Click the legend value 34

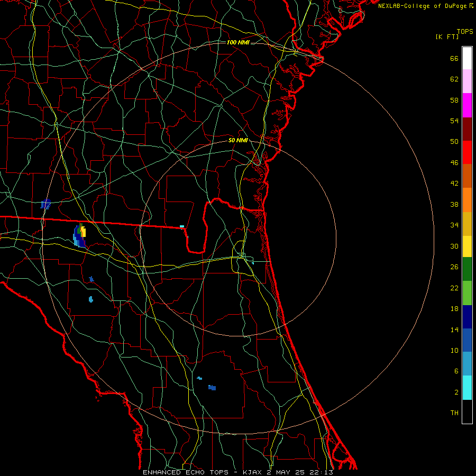pos(454,225)
